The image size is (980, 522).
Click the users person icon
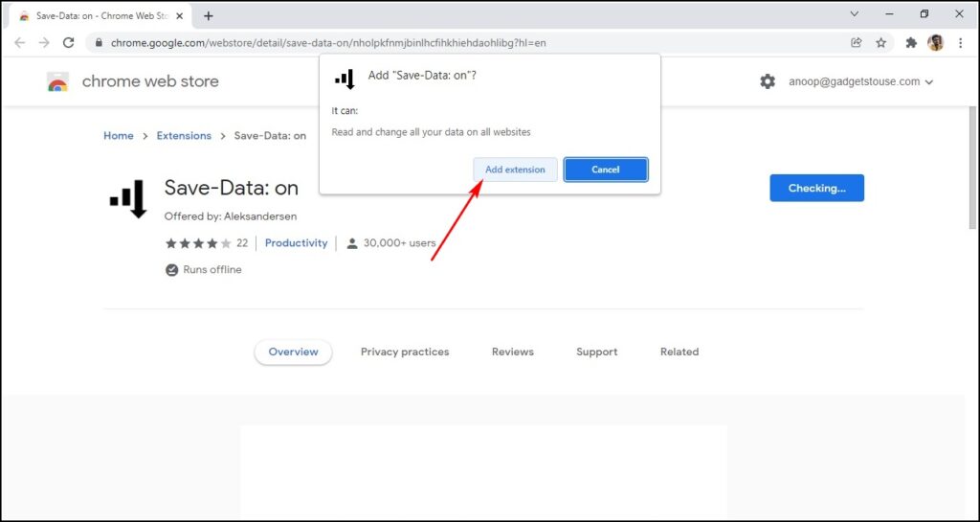(x=352, y=243)
